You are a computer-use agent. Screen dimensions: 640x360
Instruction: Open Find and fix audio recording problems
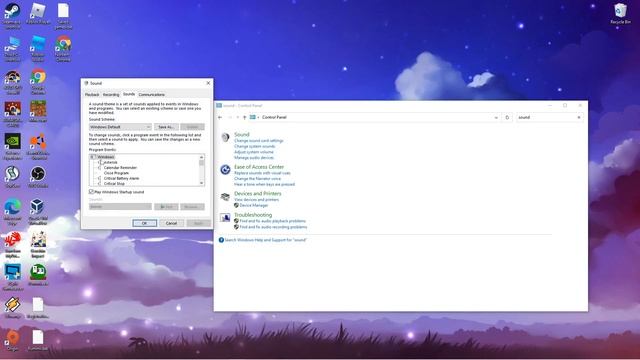273,227
